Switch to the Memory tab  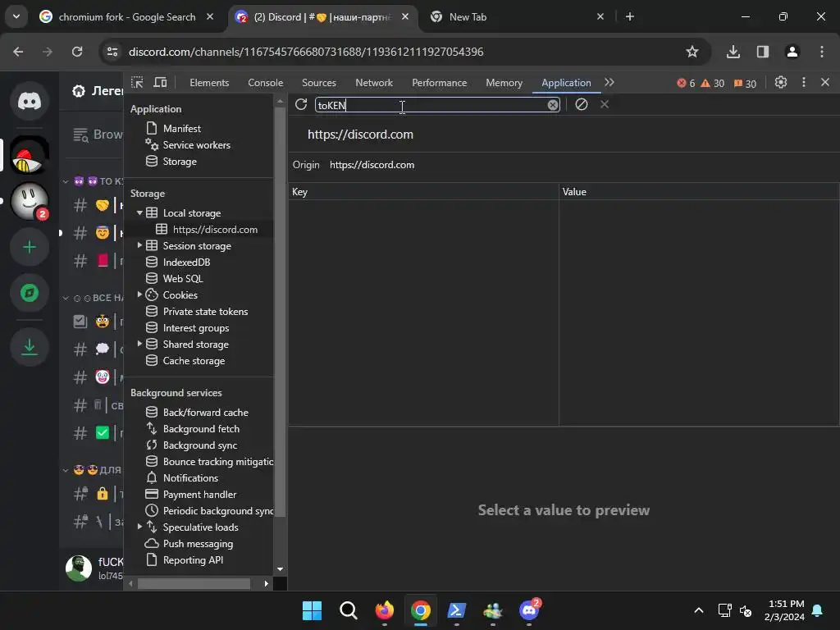(504, 83)
